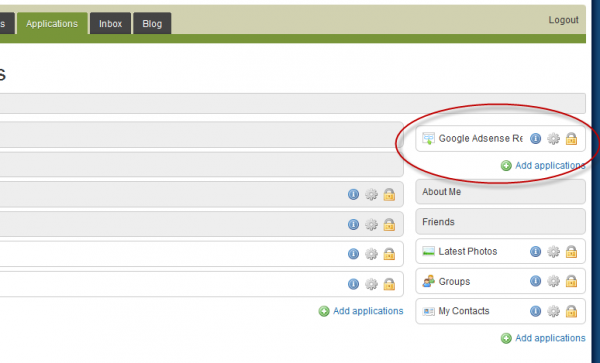The image size is (600, 363).
Task: Click the Google Adsense application icon
Action: tap(428, 138)
